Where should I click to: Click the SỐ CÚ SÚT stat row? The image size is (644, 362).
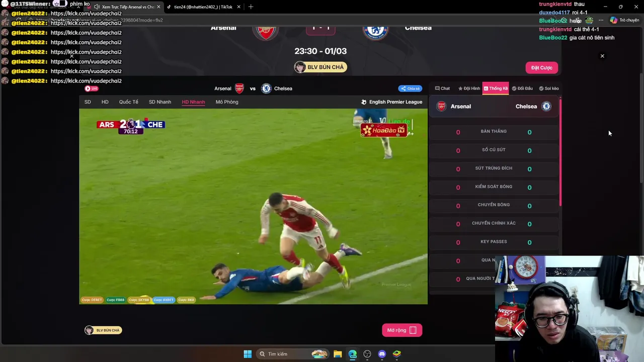click(494, 150)
